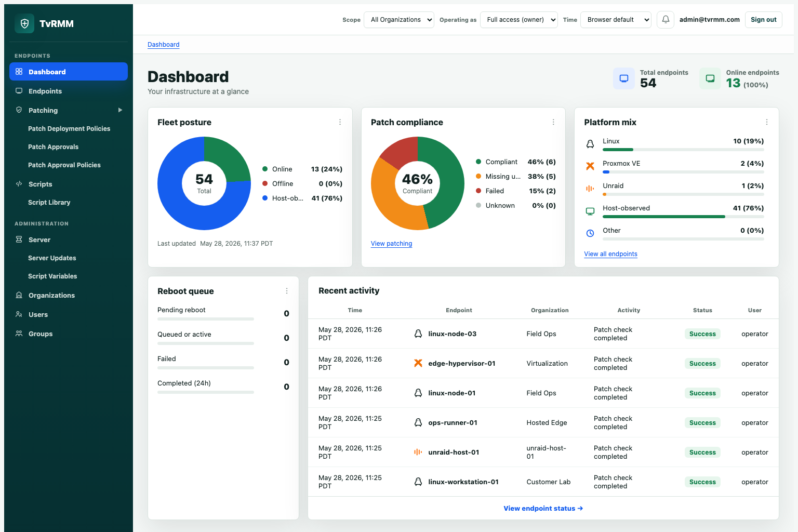Click the Linux icon beside linux-node-03

point(418,334)
